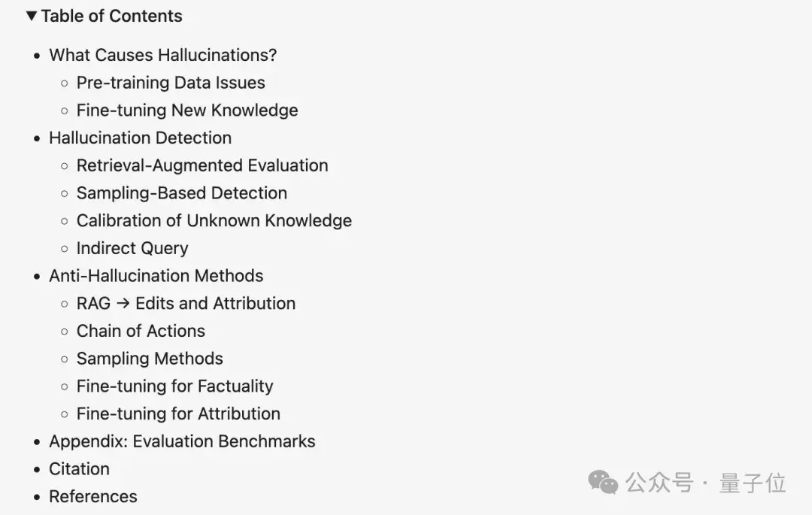Click the Chain of Actions link
The height and width of the screenshot is (515, 812).
(141, 331)
